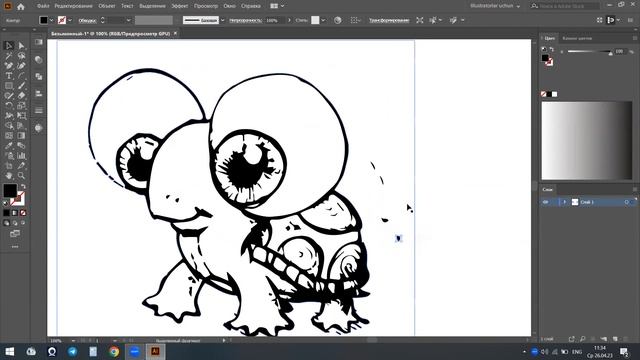Open workspace switcher dropdown in top bar
The height and width of the screenshot is (360, 640).
pyautogui.click(x=495, y=6)
